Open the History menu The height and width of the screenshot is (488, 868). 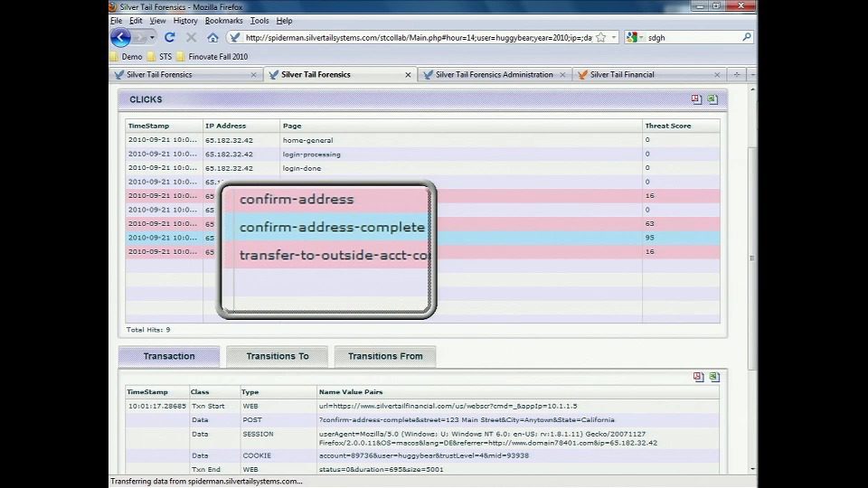tap(185, 21)
